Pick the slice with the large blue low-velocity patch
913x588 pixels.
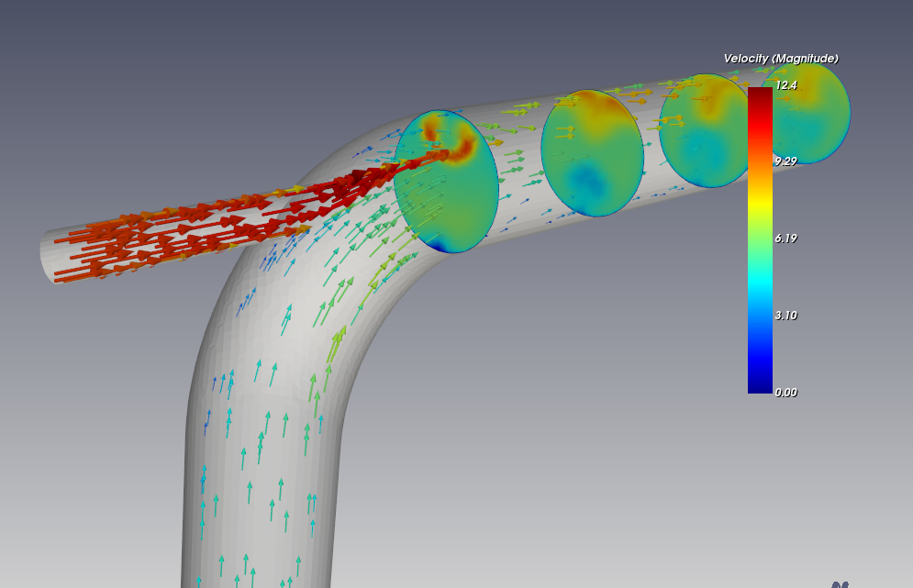[x=592, y=153]
